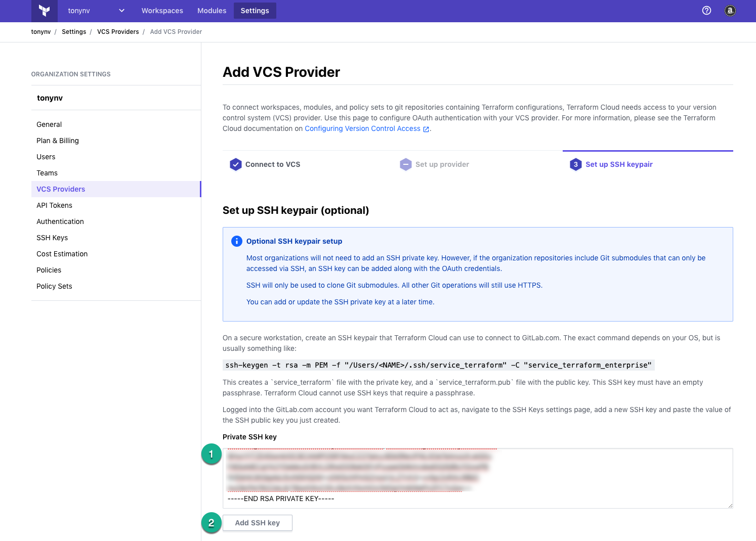Open the user avatar menu
756x541 pixels.
tap(730, 11)
